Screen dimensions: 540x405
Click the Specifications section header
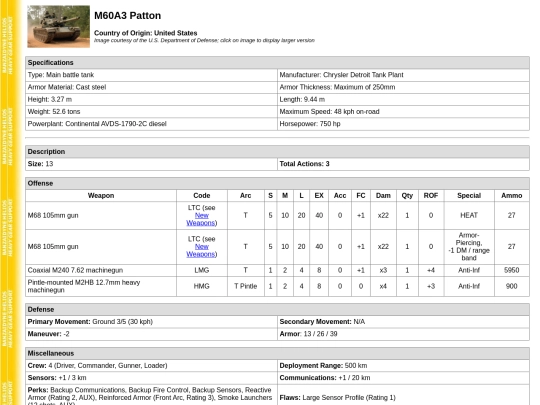277,63
